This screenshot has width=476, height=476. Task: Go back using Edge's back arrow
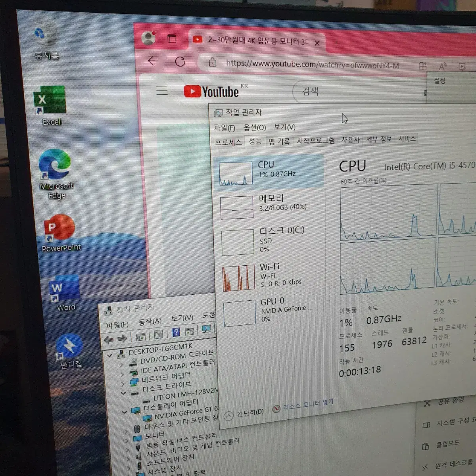[x=153, y=61]
